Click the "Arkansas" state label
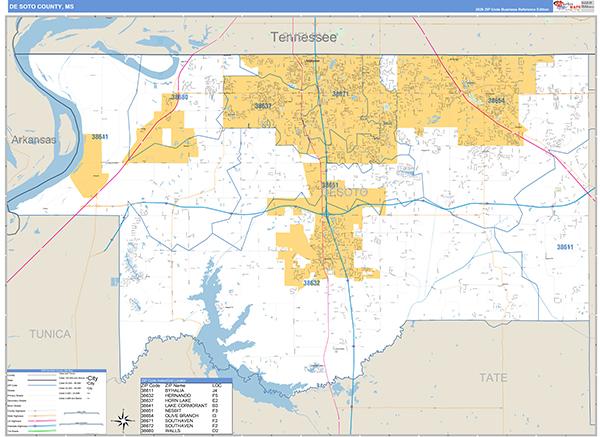Image resolution: width=600 pixels, height=437 pixels. tap(34, 140)
